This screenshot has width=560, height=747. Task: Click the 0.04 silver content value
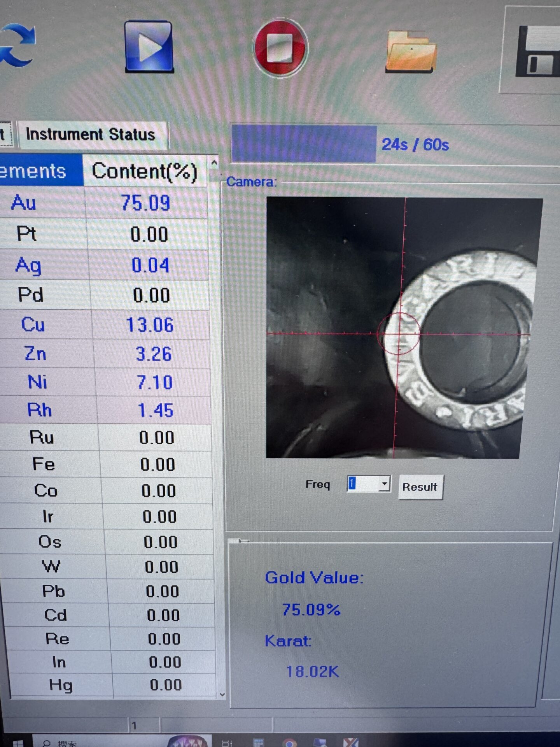[x=150, y=265]
